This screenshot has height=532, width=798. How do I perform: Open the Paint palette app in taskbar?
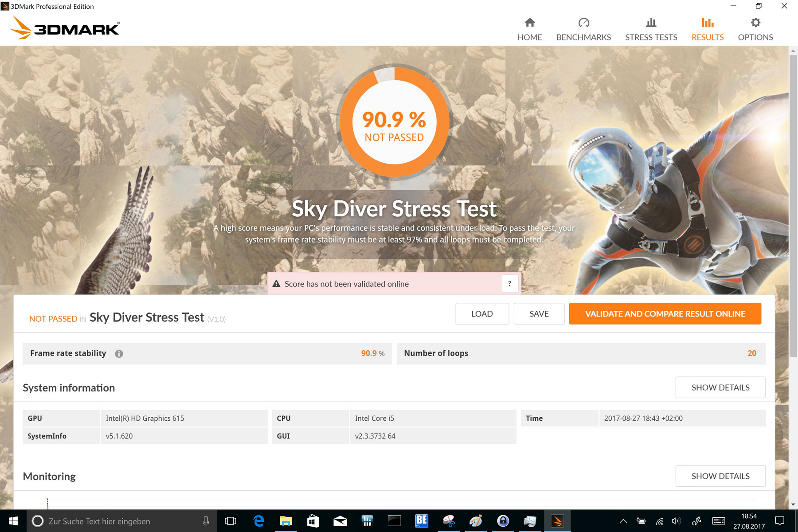[x=476, y=521]
